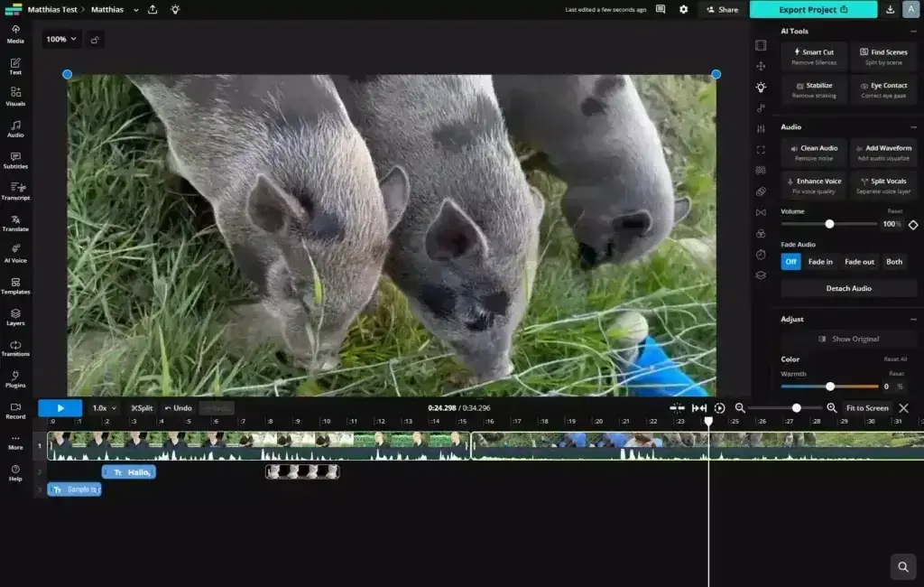Viewport: 924px width, 587px height.
Task: Click the download icon beside Export
Action: tap(891, 9)
